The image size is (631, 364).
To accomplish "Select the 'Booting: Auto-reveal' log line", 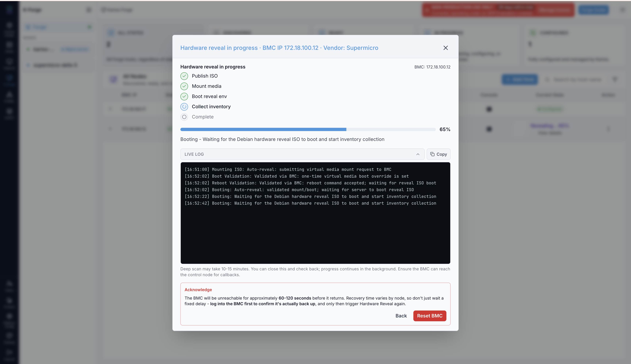I will point(299,190).
